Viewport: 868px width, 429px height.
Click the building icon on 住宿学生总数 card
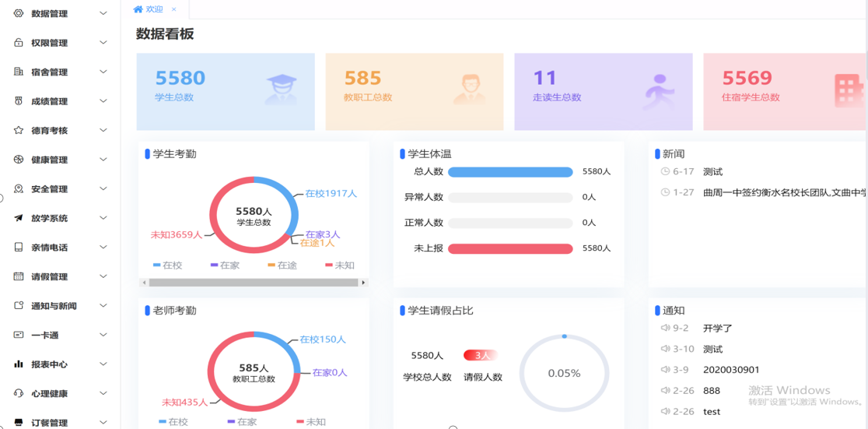849,90
